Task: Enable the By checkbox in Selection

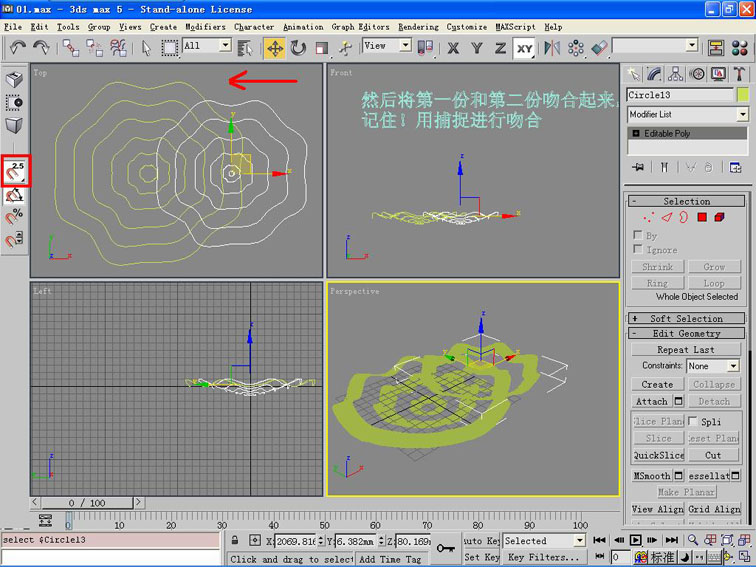Action: 637,235
